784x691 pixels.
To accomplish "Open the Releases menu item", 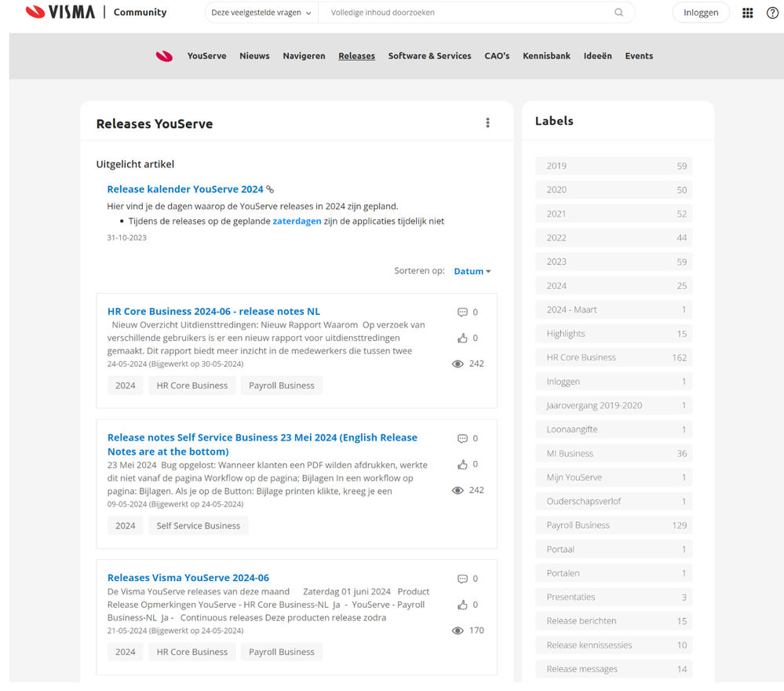I will (356, 56).
